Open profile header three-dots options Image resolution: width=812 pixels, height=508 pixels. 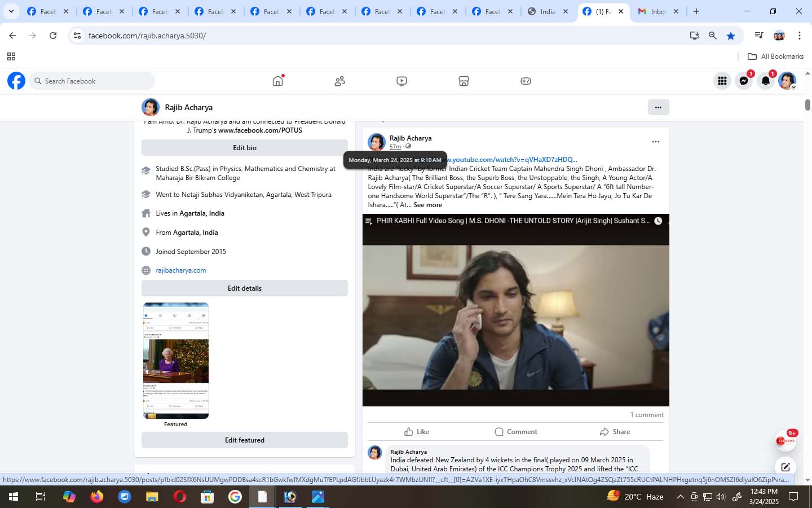tap(658, 107)
